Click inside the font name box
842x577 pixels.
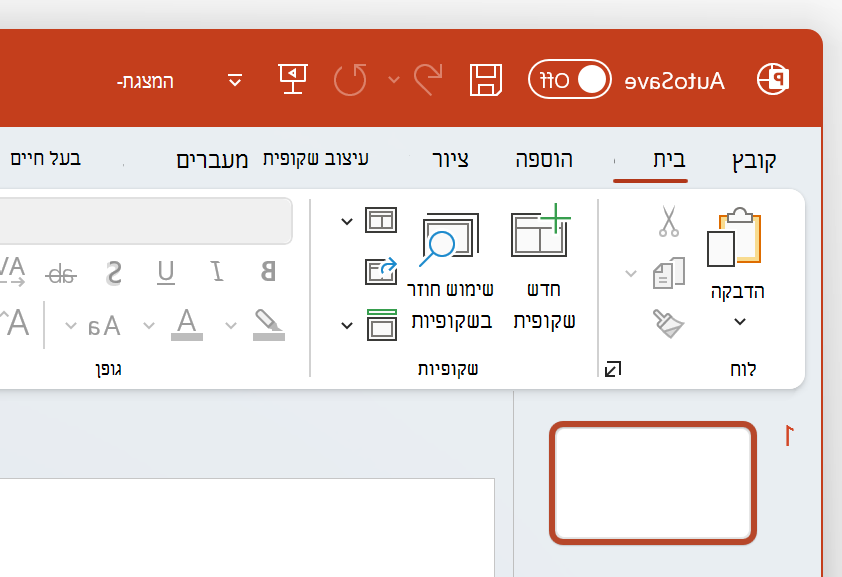pos(146,221)
